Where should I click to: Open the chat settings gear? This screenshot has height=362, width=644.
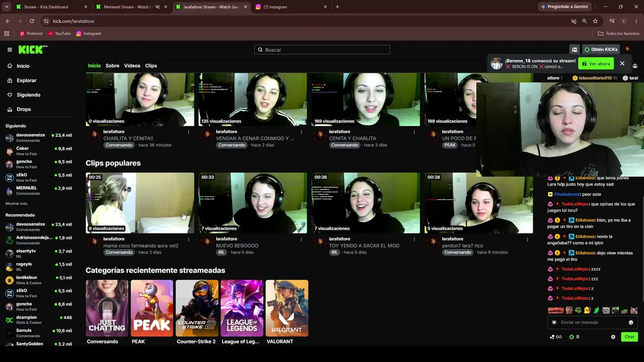click(x=613, y=337)
